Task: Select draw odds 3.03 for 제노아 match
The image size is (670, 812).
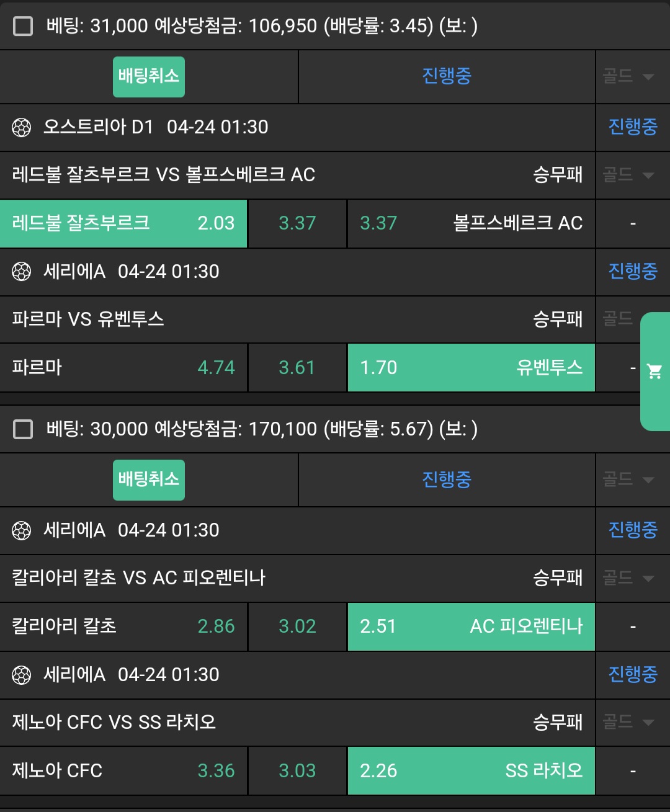Action: (297, 771)
